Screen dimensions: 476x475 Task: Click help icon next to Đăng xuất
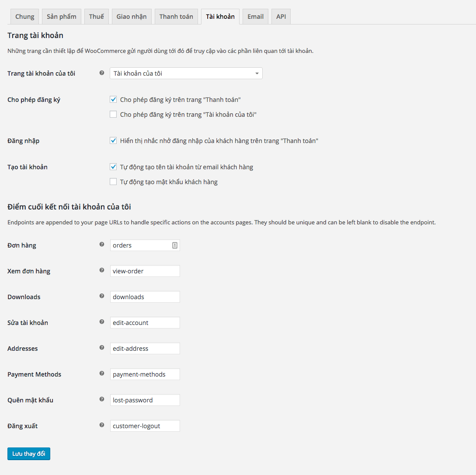(x=102, y=425)
